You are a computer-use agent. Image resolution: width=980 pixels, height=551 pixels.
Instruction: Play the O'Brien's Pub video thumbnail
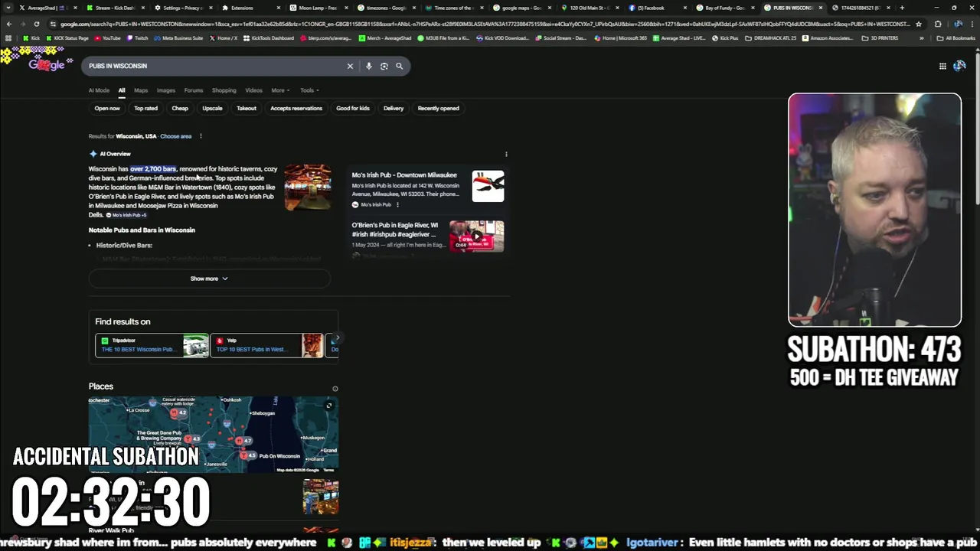pyautogui.click(x=476, y=236)
